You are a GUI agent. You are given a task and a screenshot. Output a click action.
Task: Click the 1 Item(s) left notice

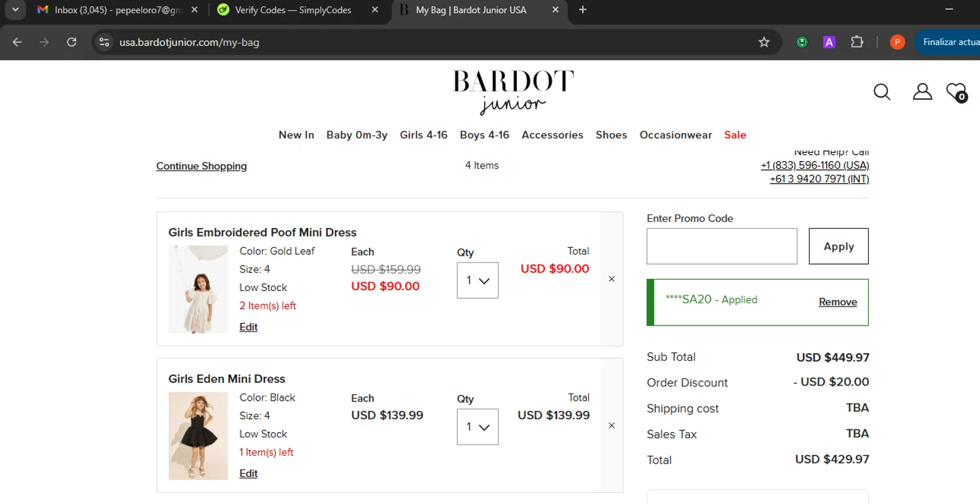click(x=266, y=452)
